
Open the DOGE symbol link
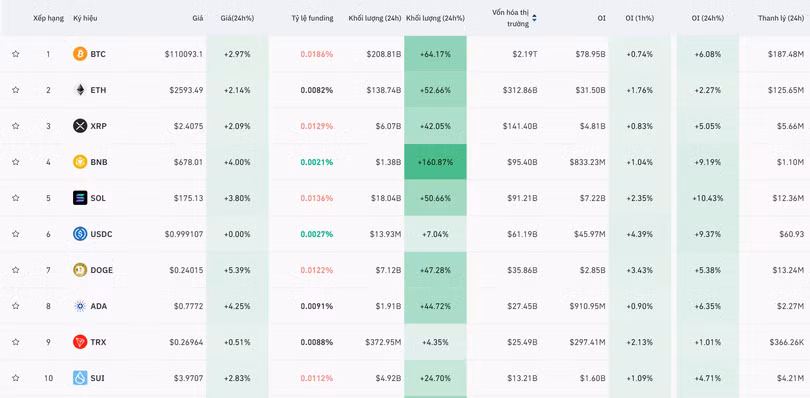(102, 270)
